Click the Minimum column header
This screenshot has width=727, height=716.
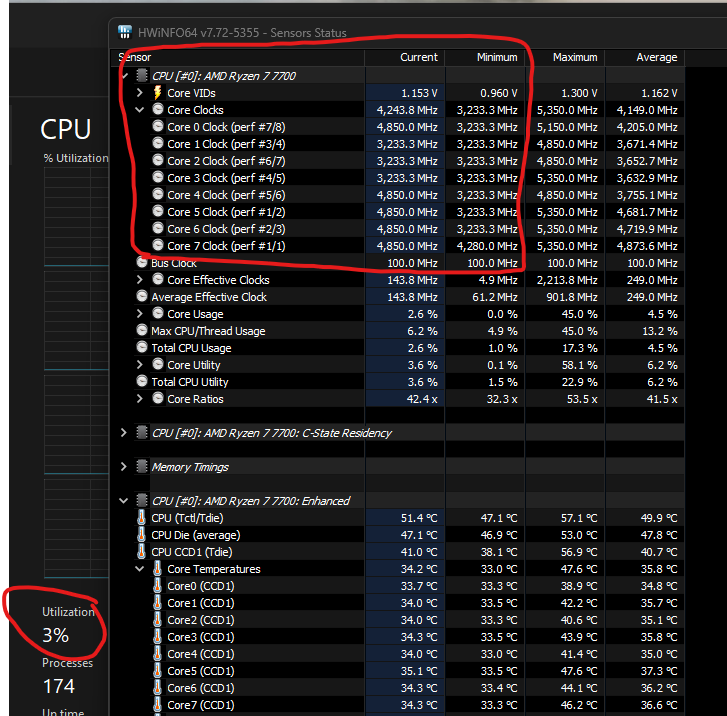(485, 57)
